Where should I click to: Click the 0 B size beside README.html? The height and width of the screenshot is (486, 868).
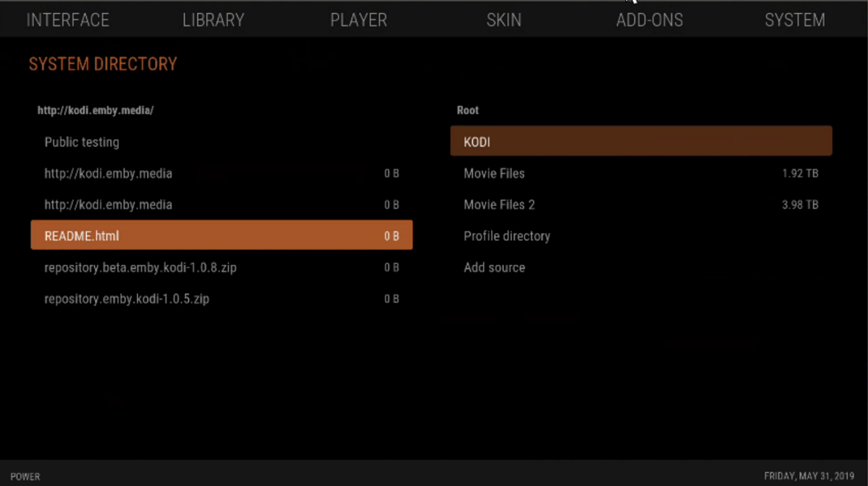click(391, 236)
